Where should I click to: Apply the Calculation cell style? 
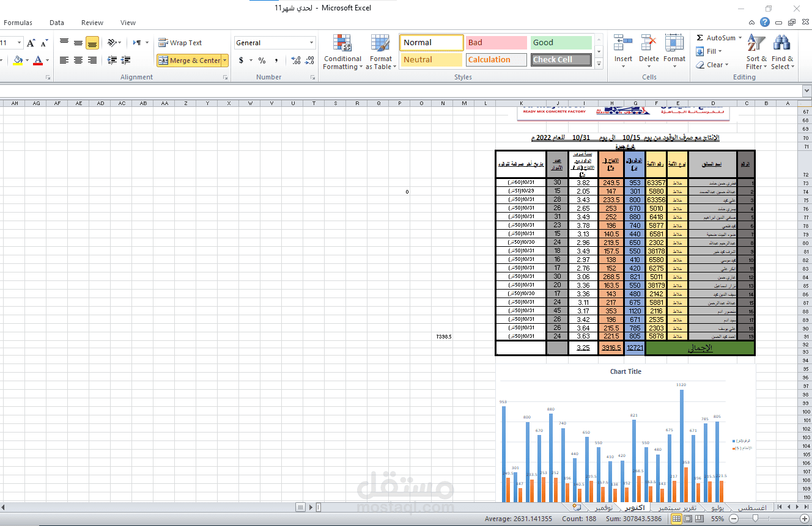(496, 60)
